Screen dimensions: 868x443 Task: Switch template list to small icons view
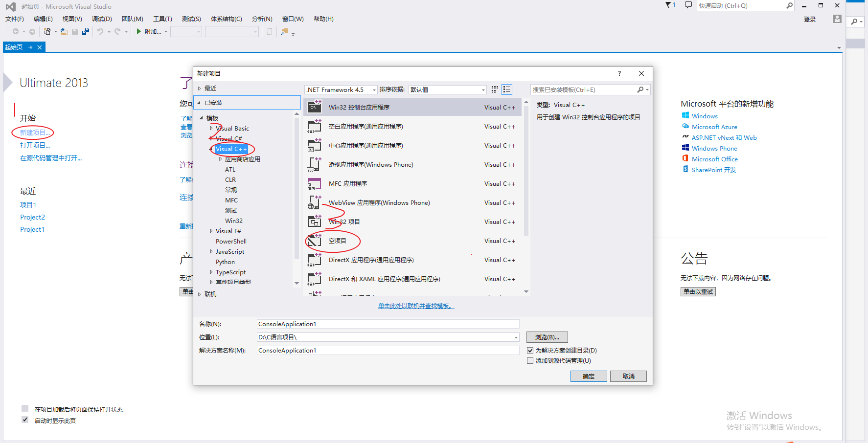point(495,89)
